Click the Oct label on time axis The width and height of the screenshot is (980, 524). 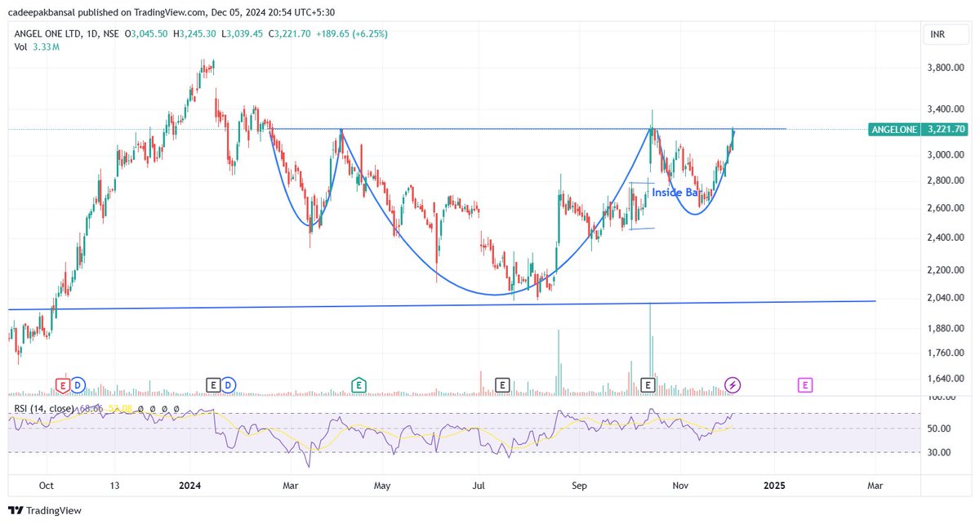tap(46, 485)
